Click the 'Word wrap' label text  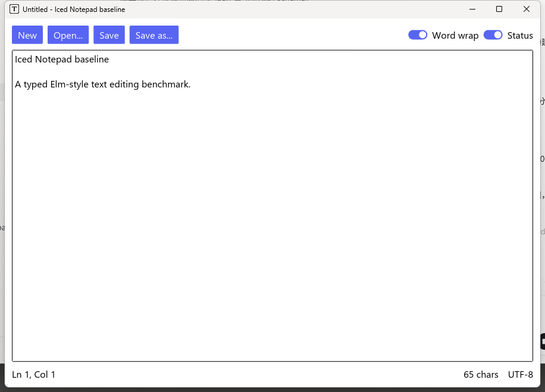pos(455,36)
